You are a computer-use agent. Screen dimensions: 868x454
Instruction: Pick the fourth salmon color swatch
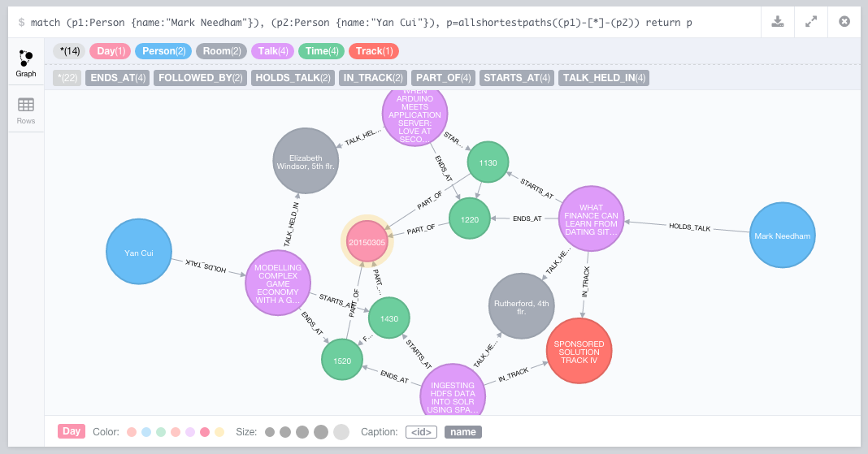tap(176, 432)
